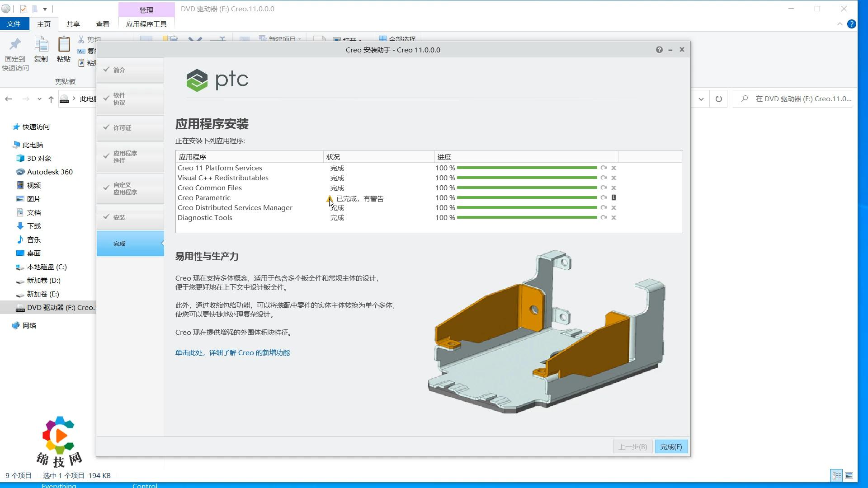868x488 pixels.
Task: Click the warning triangle beside Creo Parametric status
Action: pyautogui.click(x=330, y=198)
